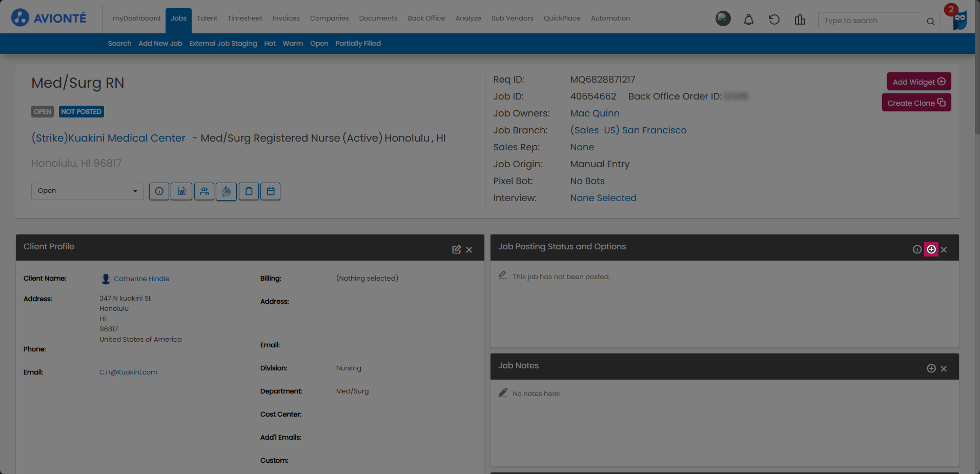Click the C.H@Kuakini.com email link
Screen dimensions: 980x474
click(128, 372)
